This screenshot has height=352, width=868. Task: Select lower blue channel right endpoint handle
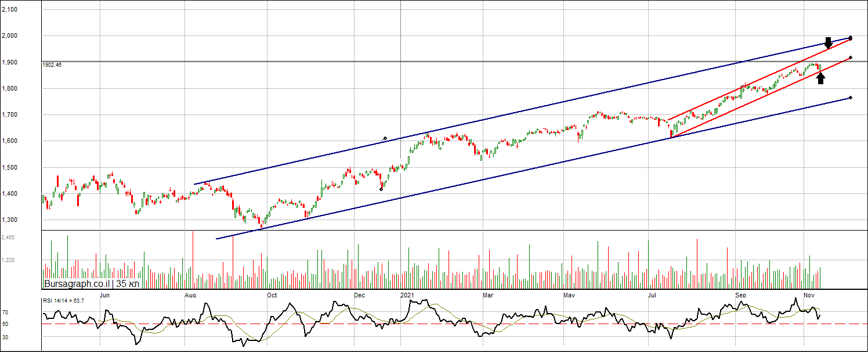850,98
